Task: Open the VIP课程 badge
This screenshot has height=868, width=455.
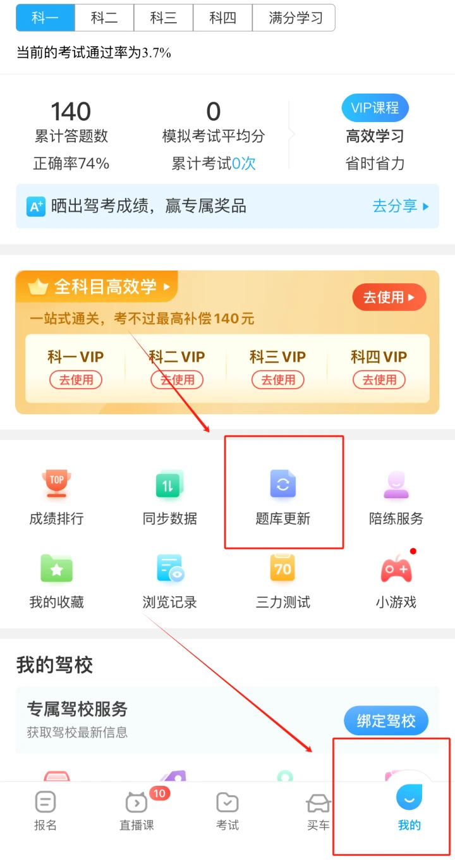Action: (375, 108)
